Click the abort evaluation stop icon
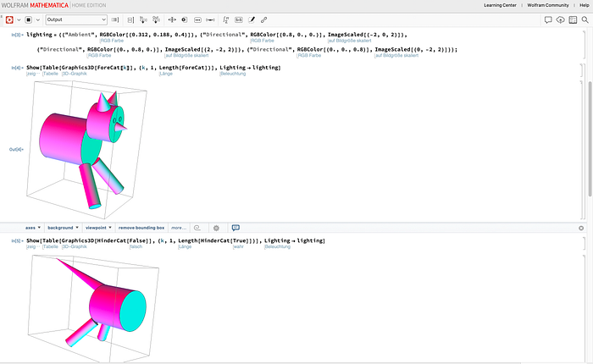593x364 pixels. tap(28, 19)
